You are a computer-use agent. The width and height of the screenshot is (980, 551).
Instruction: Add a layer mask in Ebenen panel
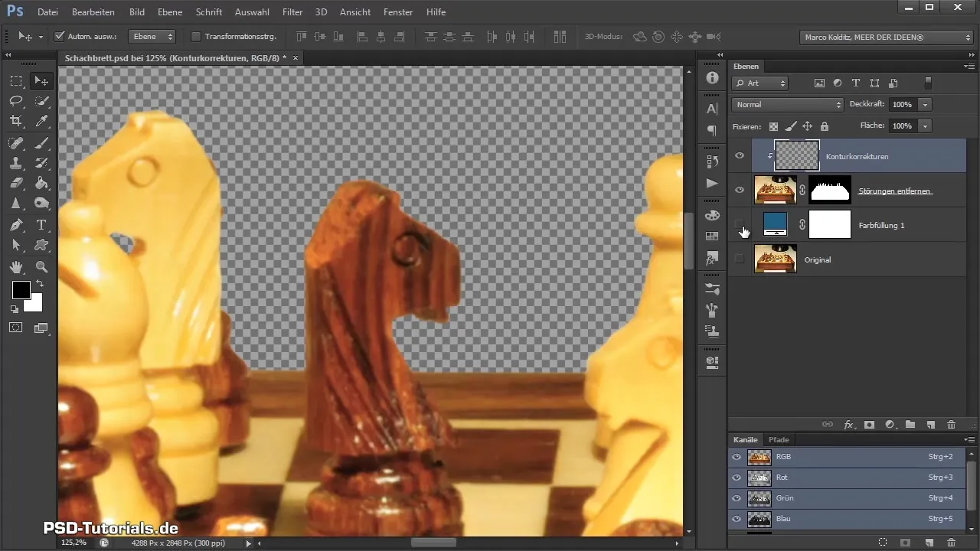[x=869, y=424]
